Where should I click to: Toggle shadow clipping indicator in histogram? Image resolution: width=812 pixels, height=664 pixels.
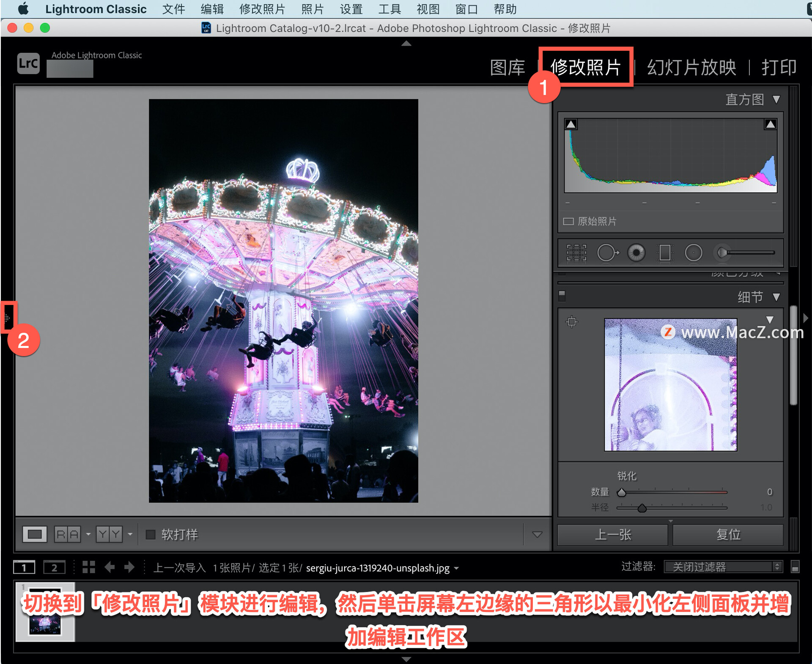coord(571,124)
